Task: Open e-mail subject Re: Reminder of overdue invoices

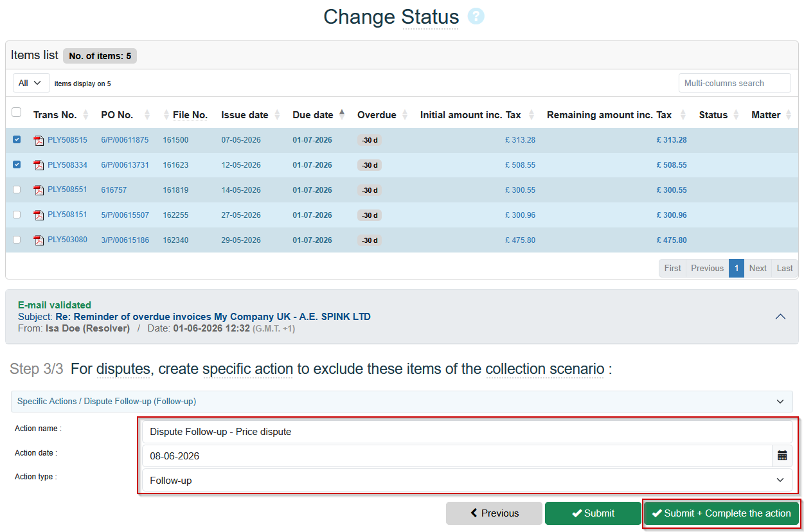Action: [213, 317]
